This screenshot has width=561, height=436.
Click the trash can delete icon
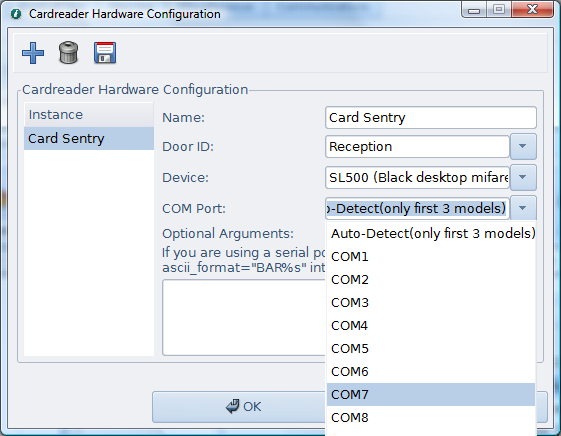click(68, 53)
